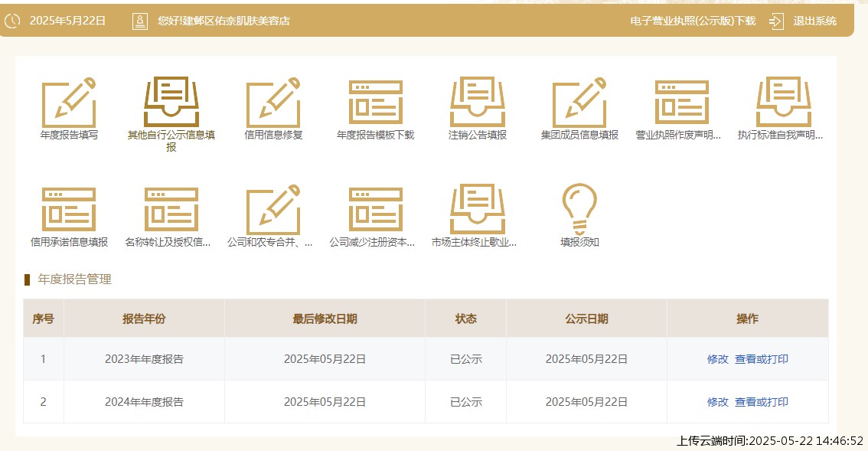Select the 2024年年度报告 cell
Image resolution: width=868 pixels, height=451 pixels.
click(x=144, y=402)
